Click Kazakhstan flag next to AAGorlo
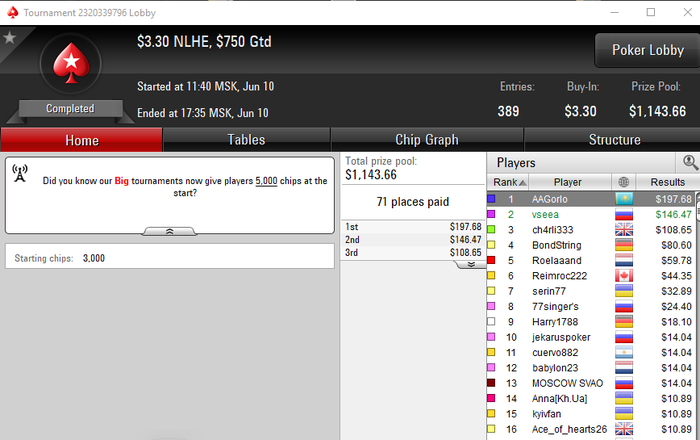The height and width of the screenshot is (440, 700). pos(624,199)
